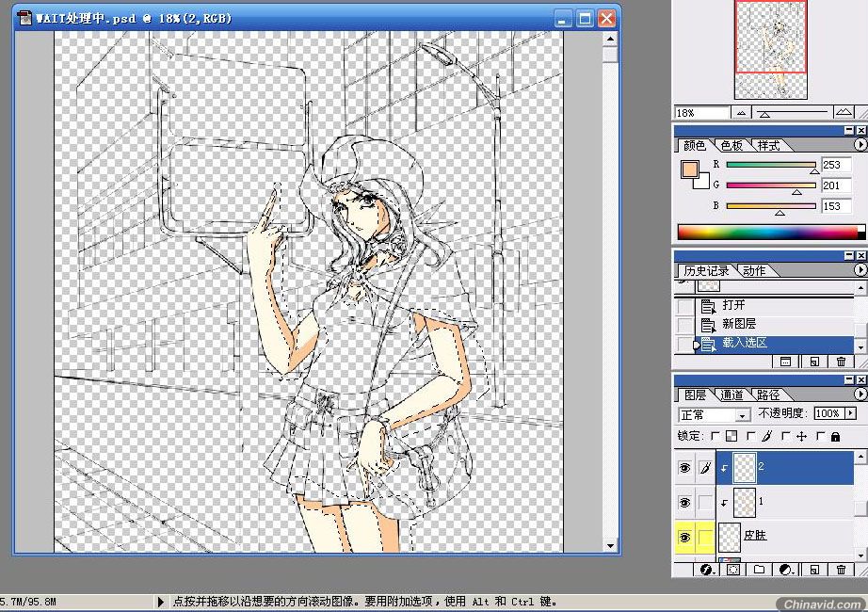This screenshot has height=612, width=868.
Task: Click the Navigator zoom out icon
Action: pyautogui.click(x=741, y=113)
